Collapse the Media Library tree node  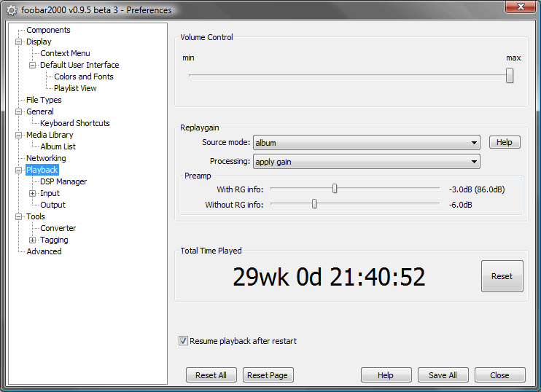tap(19, 135)
